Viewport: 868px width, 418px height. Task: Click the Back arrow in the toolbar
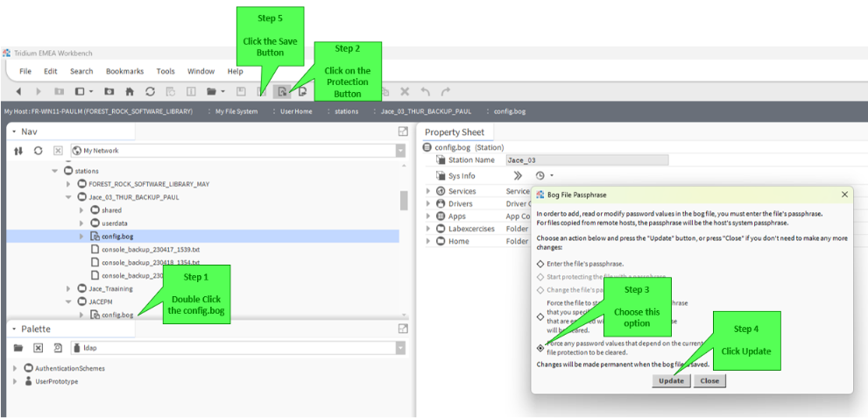point(18,91)
